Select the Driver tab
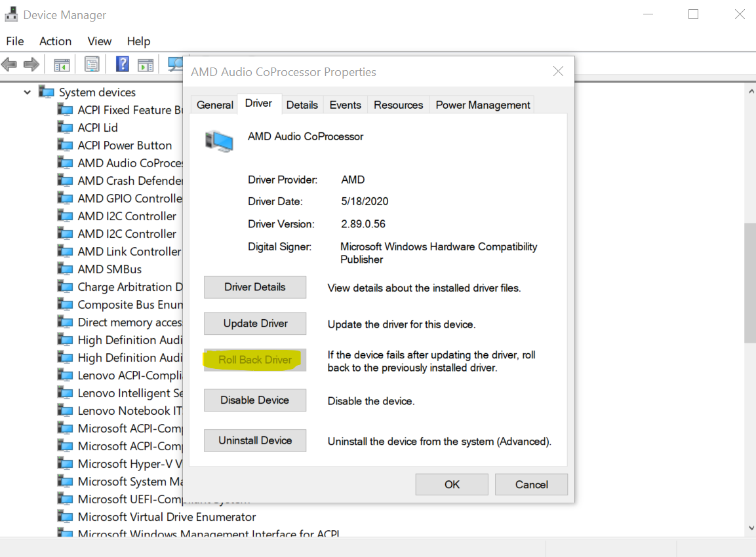The width and height of the screenshot is (756, 557). [x=259, y=103]
